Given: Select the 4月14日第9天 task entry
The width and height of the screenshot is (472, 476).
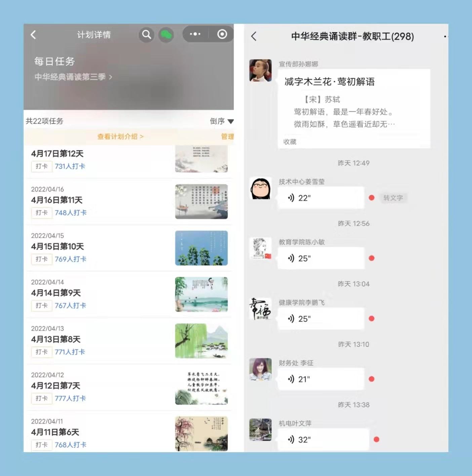Looking at the screenshot, I should pyautogui.click(x=56, y=293).
